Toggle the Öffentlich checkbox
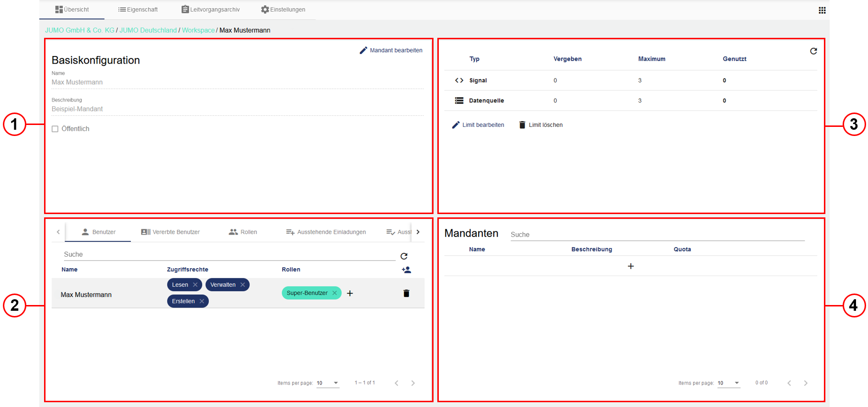Screen dimensions: 868x407 pyautogui.click(x=55, y=129)
